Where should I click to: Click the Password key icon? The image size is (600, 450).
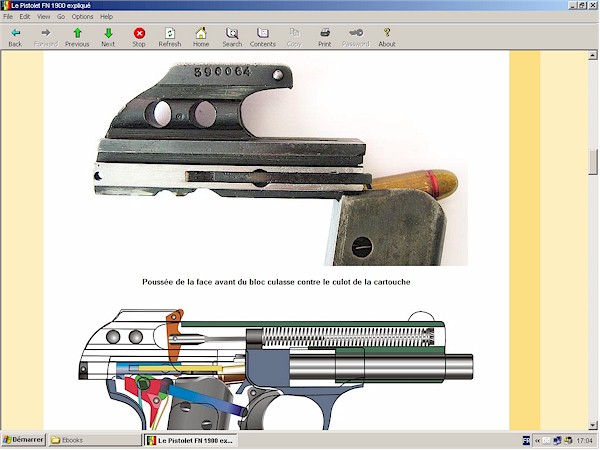(356, 33)
